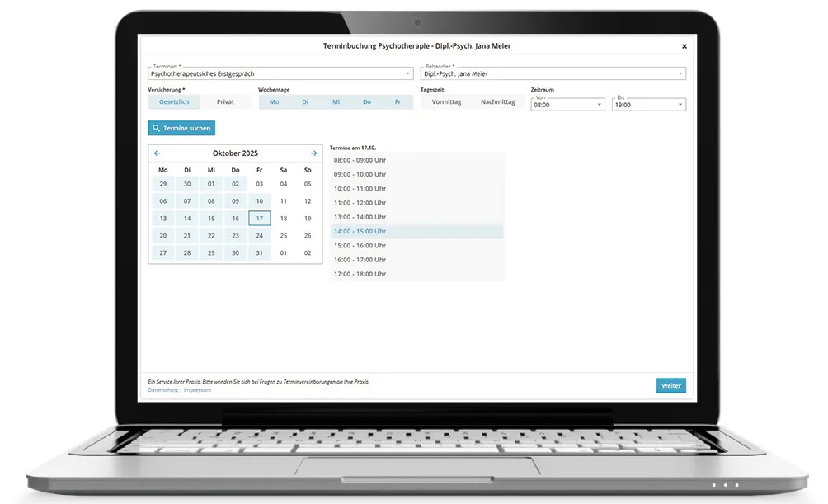
Task: Open the Behandler dropdown
Action: 553,73
